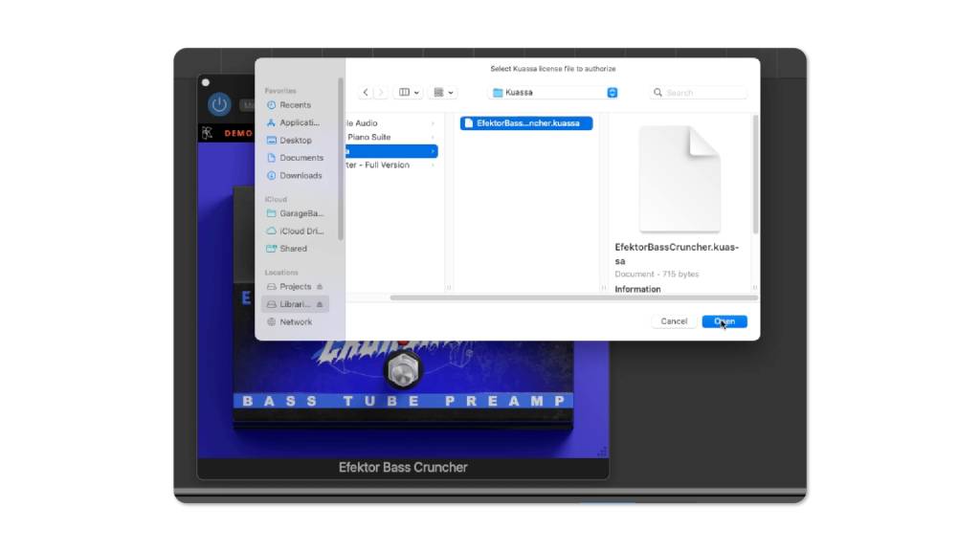
Task: Open the Applications sidebar shortcut
Action: (295, 121)
